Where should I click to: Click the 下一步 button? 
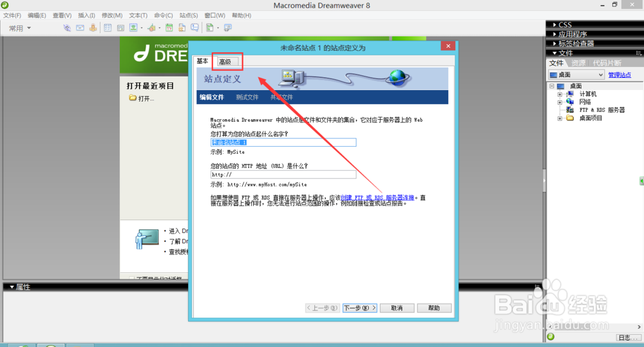[x=360, y=308]
